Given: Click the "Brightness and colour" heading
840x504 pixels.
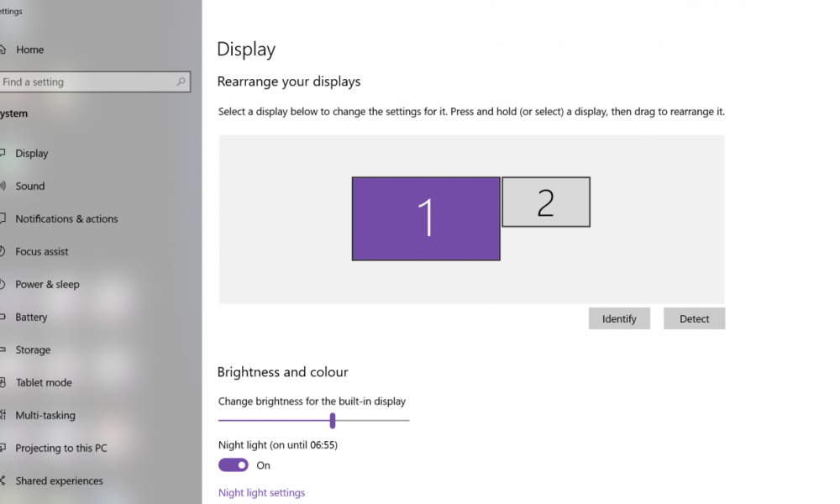Looking at the screenshot, I should [x=283, y=372].
